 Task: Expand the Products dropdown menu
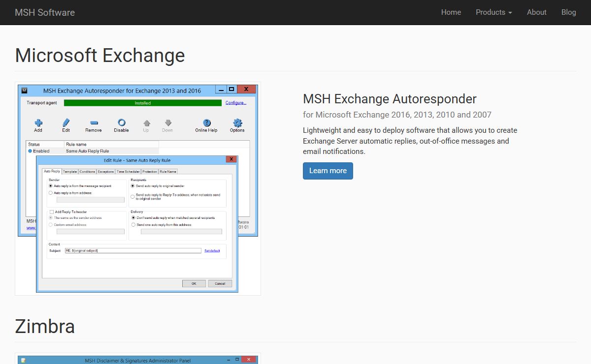(494, 12)
